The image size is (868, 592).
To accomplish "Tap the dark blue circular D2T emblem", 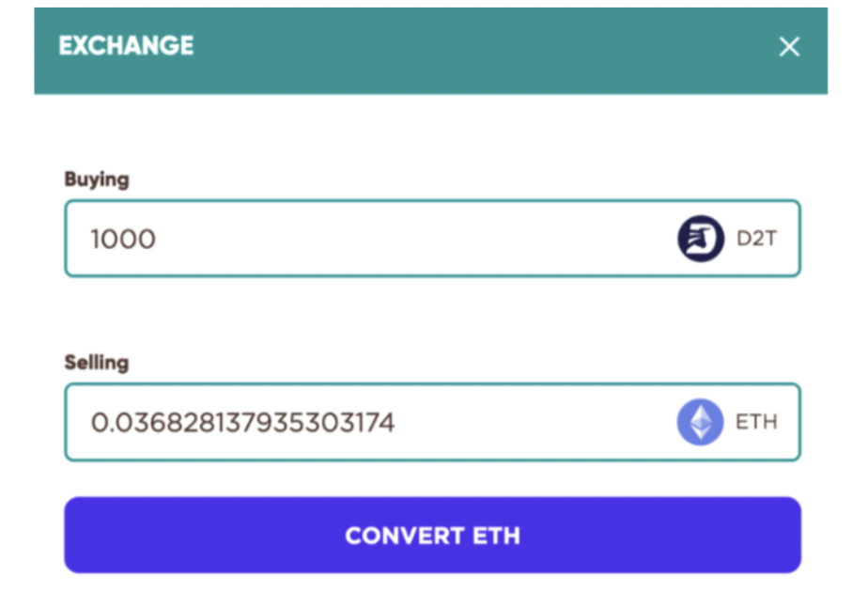I will point(701,239).
